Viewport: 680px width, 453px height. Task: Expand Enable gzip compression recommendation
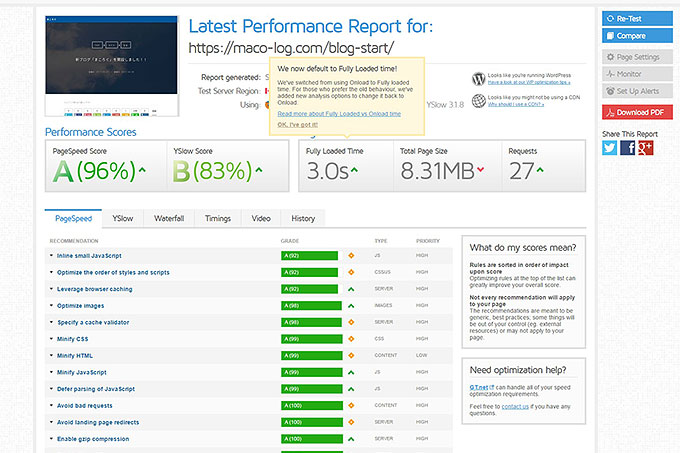tap(92, 438)
